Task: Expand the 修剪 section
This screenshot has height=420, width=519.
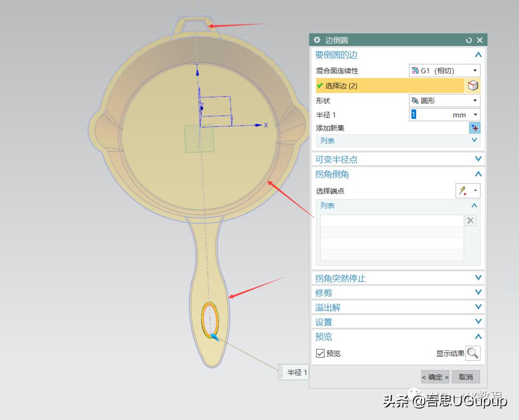Action: click(x=478, y=293)
